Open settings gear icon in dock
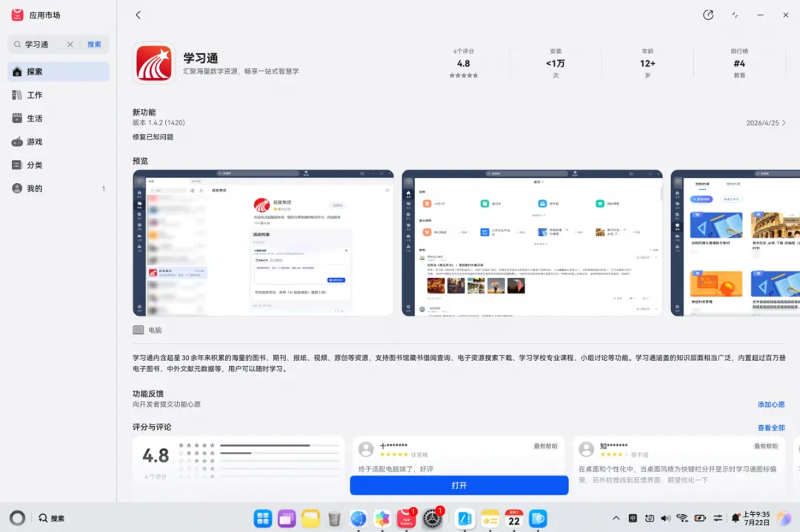Screen dimensions: 800x532 click(x=432, y=519)
